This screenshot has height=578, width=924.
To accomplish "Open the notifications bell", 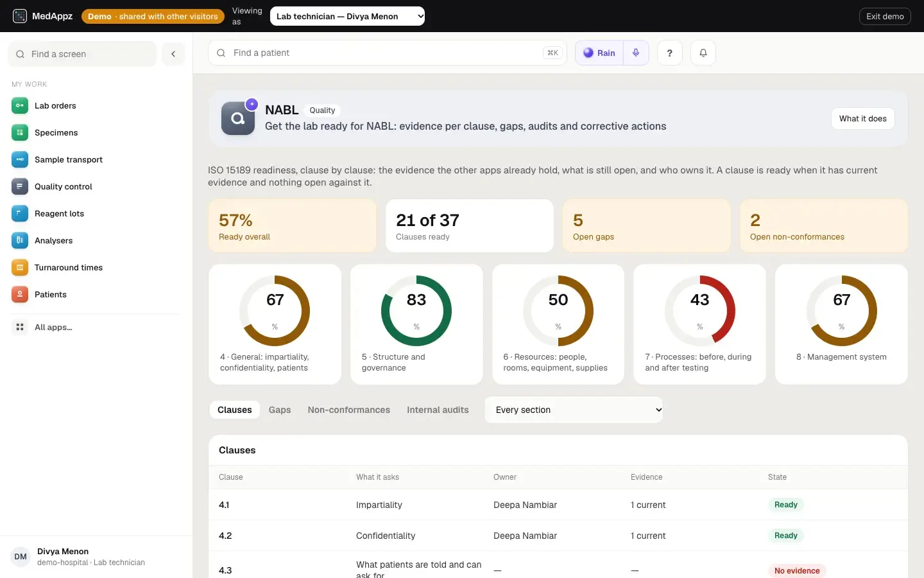I will [703, 53].
